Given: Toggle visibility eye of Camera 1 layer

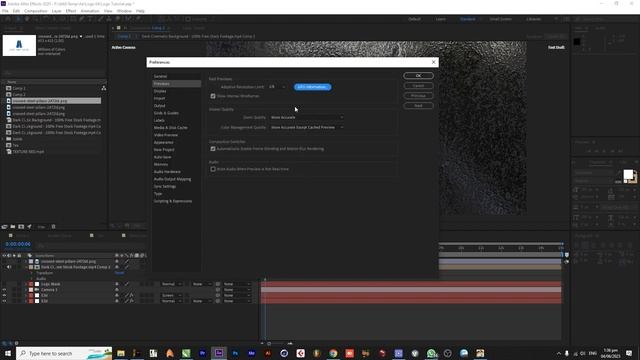Looking at the screenshot, I should coord(4,290).
